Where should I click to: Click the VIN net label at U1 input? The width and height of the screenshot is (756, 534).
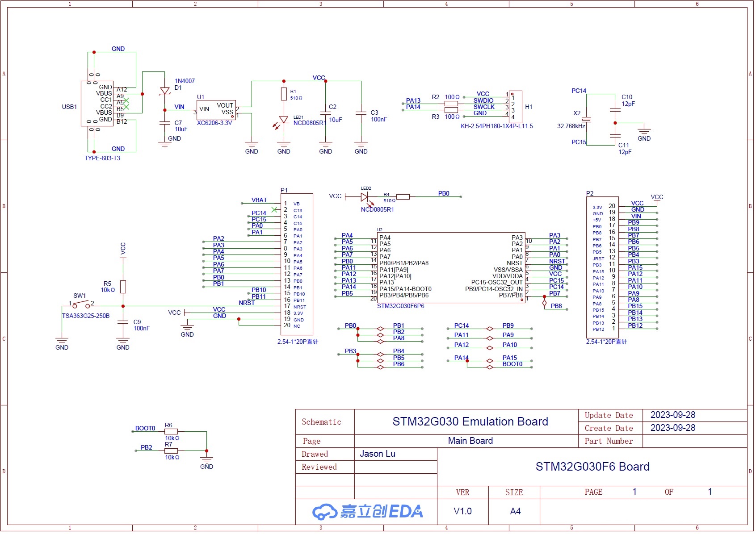click(179, 107)
